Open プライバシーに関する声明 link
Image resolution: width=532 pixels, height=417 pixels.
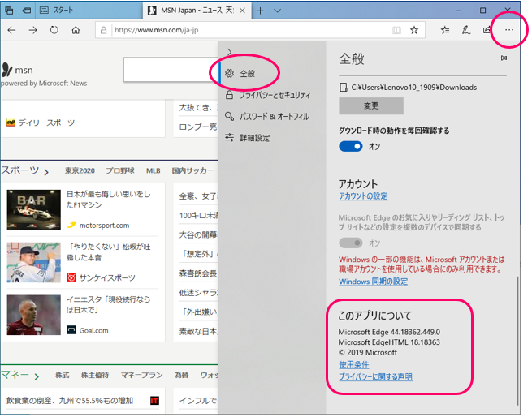pos(375,376)
